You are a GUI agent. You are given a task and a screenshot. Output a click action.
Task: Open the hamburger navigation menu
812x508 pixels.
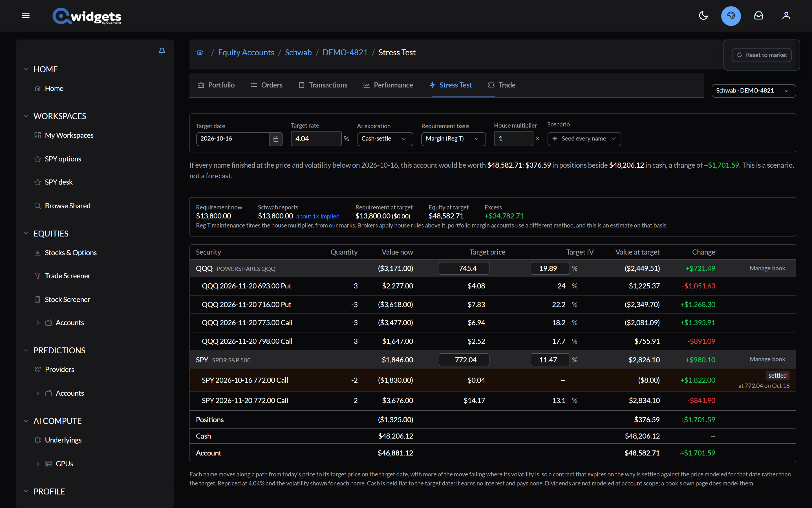[x=25, y=16]
